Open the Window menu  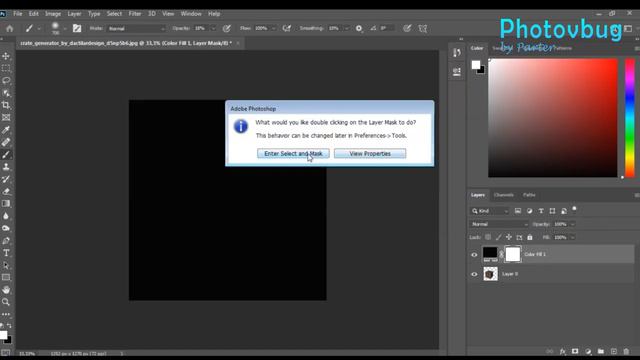(x=191, y=13)
